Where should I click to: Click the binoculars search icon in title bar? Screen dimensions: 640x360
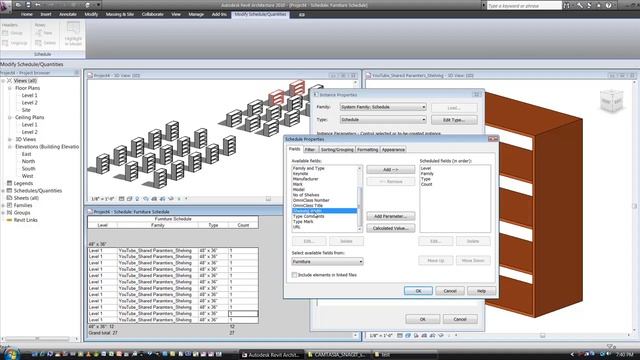click(567, 5)
